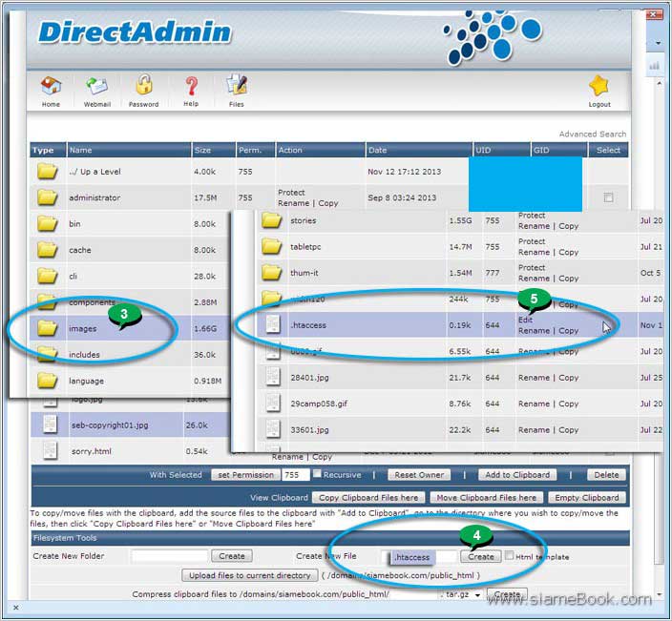Open the stories folder icon

pos(272,220)
